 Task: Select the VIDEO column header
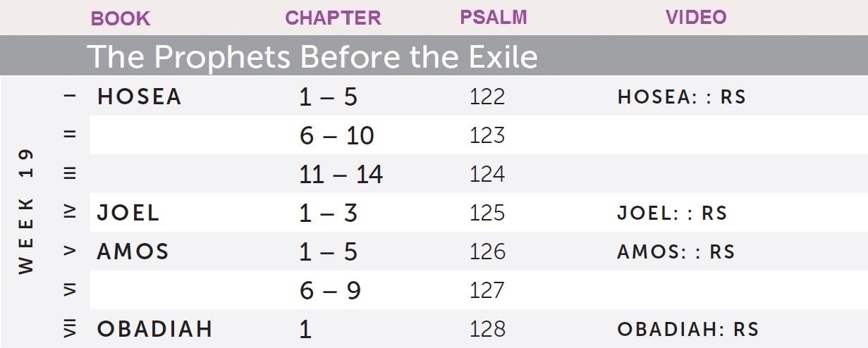[696, 18]
